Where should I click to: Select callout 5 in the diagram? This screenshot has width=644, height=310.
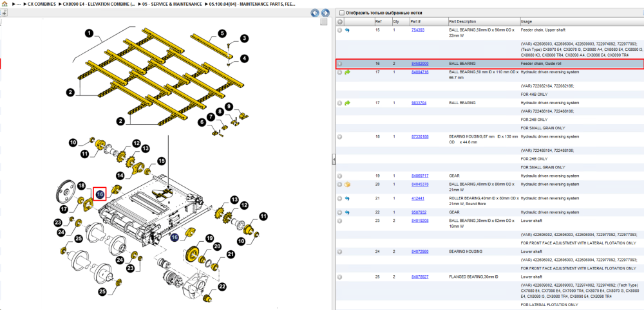(222, 33)
